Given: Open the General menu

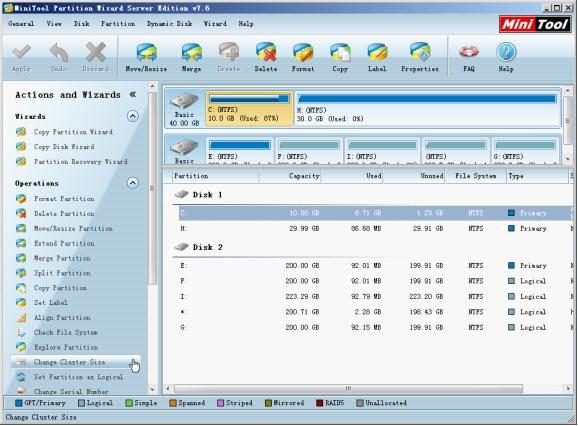Looking at the screenshot, I should pyautogui.click(x=21, y=24).
